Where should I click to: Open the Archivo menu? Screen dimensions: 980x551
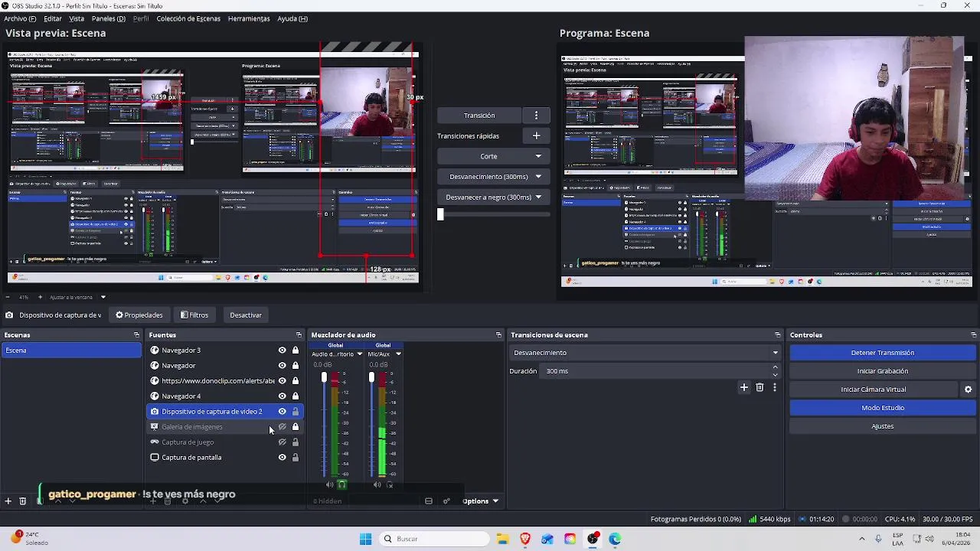(x=20, y=18)
